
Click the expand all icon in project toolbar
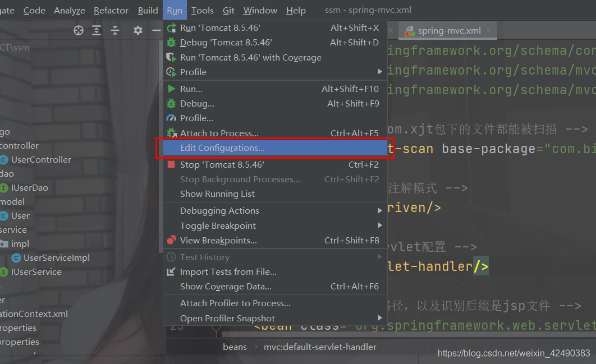pos(97,30)
